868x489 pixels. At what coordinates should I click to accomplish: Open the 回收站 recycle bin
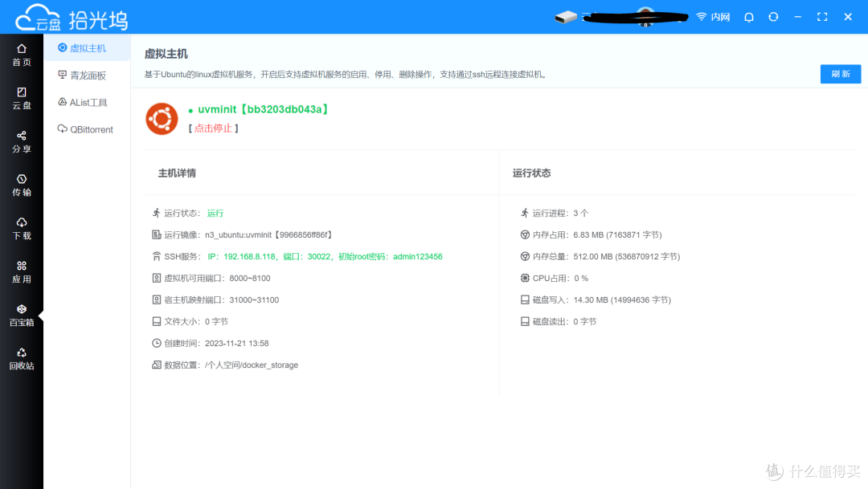click(22, 358)
